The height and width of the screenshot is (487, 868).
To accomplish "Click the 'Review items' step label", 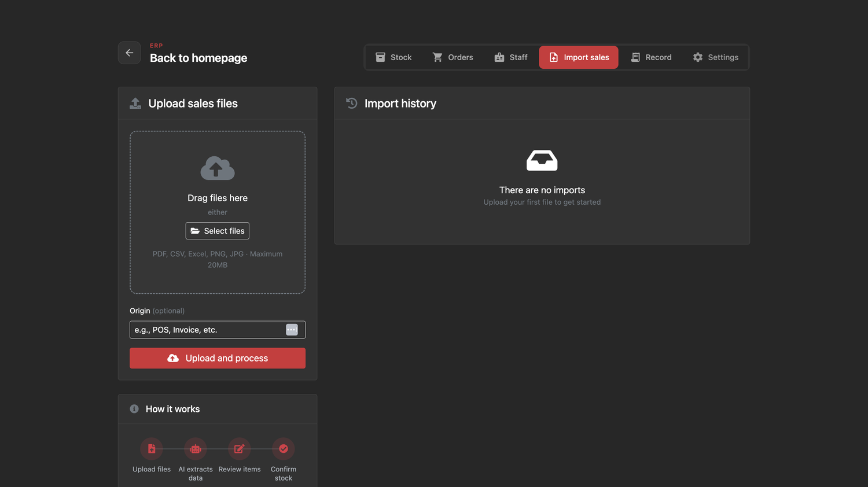I will (240, 469).
